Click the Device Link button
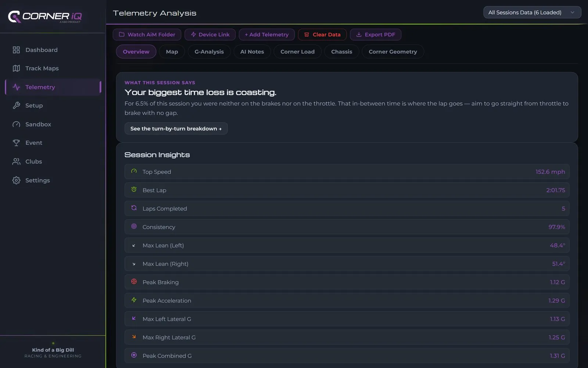The height and width of the screenshot is (368, 588). pos(210,35)
